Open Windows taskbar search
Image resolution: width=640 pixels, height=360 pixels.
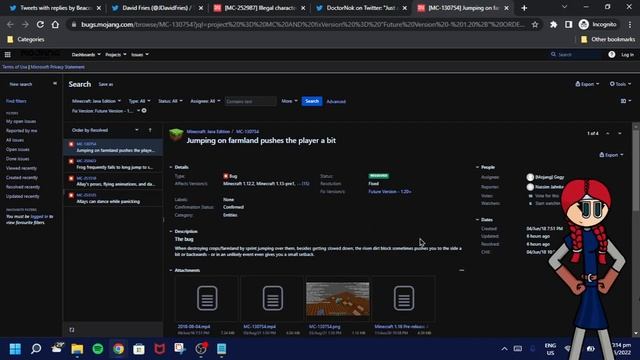tap(36, 349)
